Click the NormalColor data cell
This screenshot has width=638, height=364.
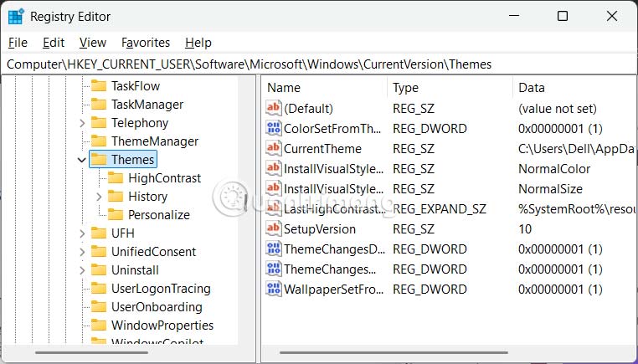tap(554, 169)
